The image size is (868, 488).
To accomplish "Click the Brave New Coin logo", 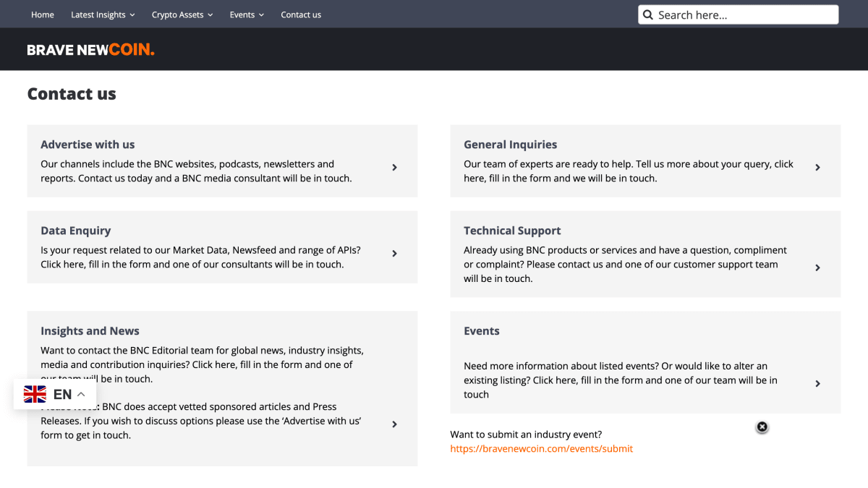I will click(90, 49).
